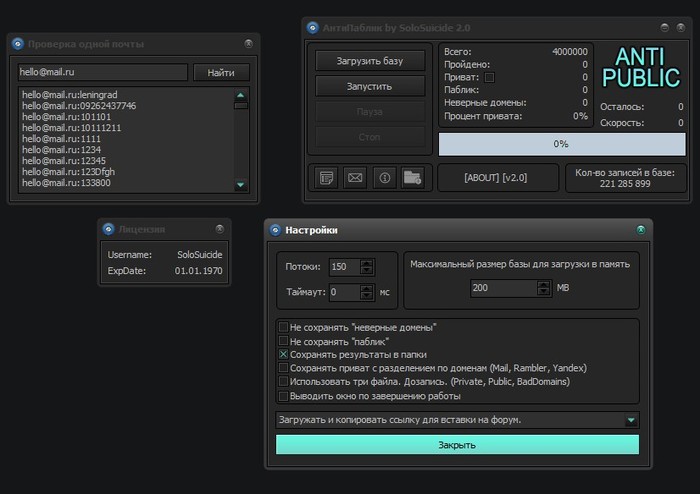This screenshot has width=700, height=494.
Task: Click the ANTI PUBLIC logo text
Action: click(x=641, y=68)
